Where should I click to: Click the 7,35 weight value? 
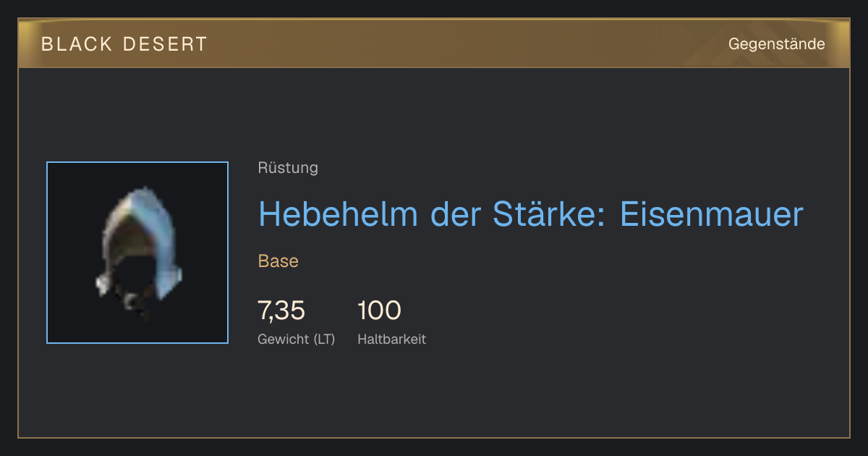(281, 311)
